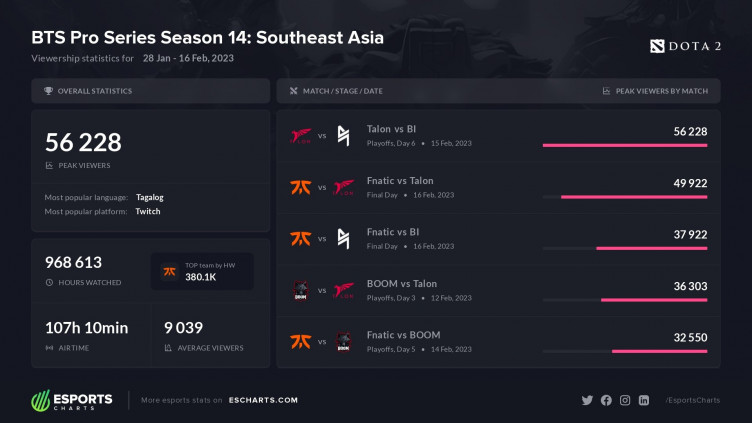Click the clock icon by Hours Watched
The image size is (752, 423).
[49, 282]
